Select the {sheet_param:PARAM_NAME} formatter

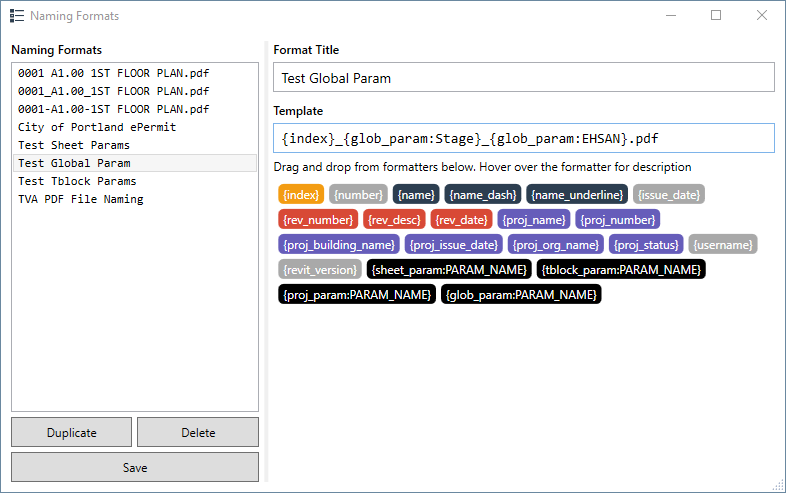click(x=449, y=270)
